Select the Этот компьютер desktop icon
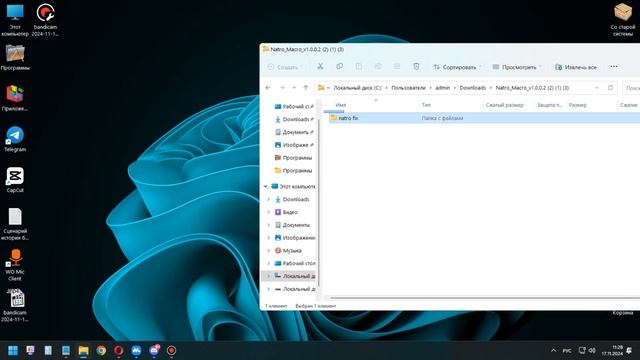This screenshot has width=640, height=360. click(15, 20)
